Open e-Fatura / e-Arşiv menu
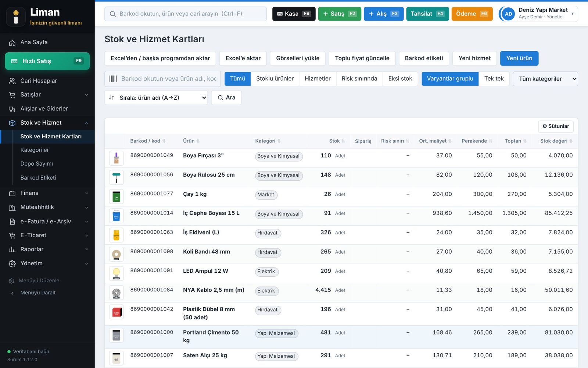The width and height of the screenshot is (588, 368). pyautogui.click(x=47, y=222)
